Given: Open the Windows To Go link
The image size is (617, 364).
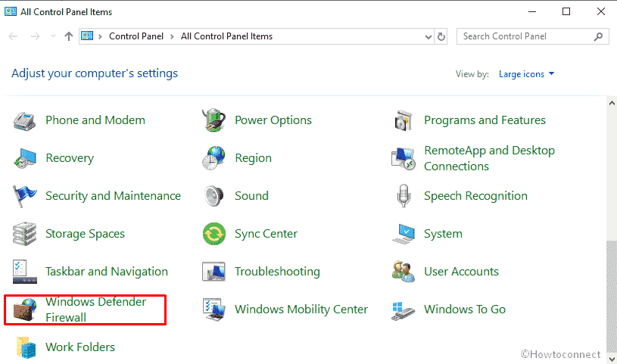Looking at the screenshot, I should click(465, 310).
